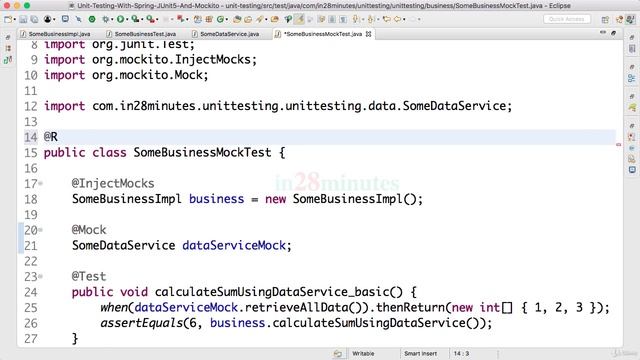Open dropdown next to black circular icon

pyautogui.click(x=54, y=19)
